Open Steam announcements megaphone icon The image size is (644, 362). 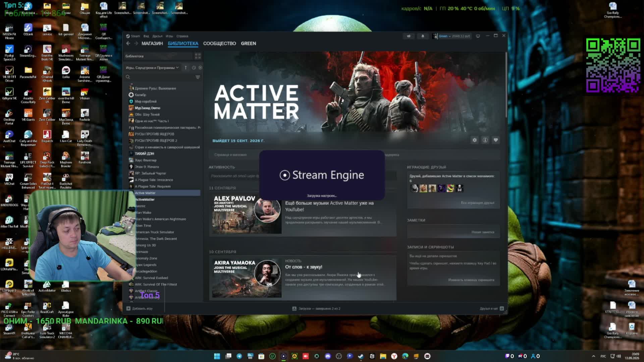tap(409, 36)
